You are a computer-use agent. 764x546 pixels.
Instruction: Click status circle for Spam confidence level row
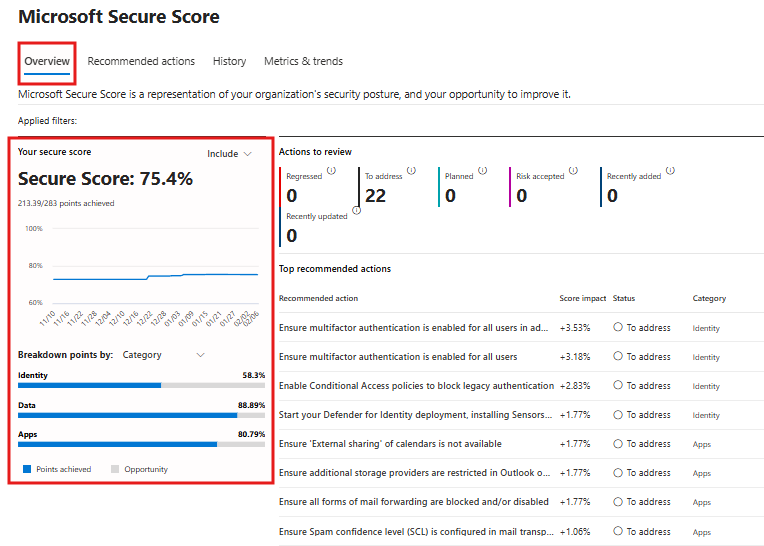click(618, 530)
